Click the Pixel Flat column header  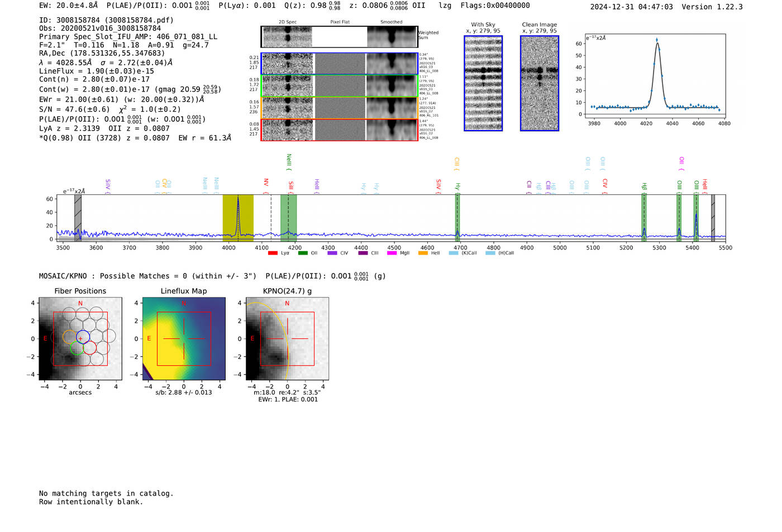click(x=340, y=22)
